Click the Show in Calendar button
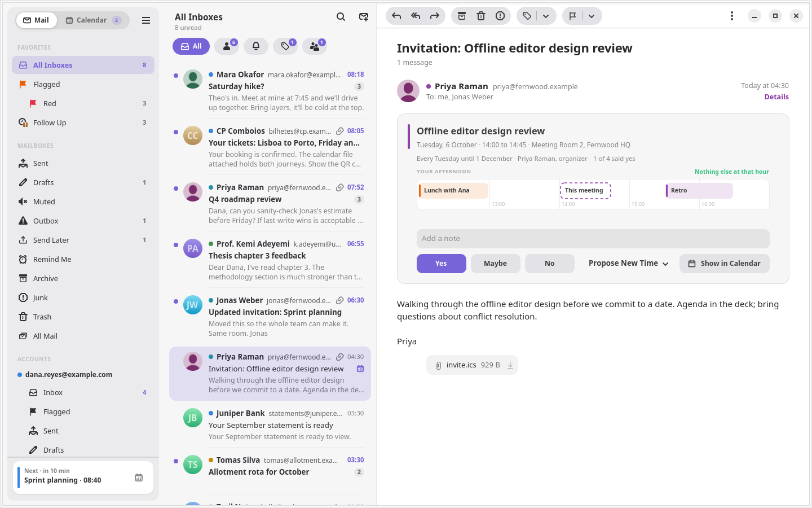Image resolution: width=812 pixels, height=508 pixels. [x=725, y=264]
